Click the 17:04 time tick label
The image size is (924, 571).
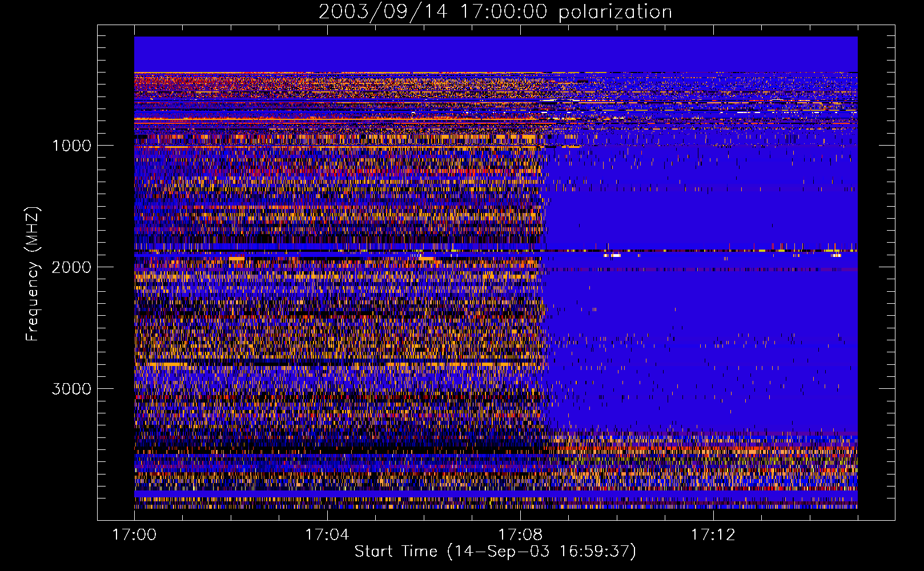point(327,535)
